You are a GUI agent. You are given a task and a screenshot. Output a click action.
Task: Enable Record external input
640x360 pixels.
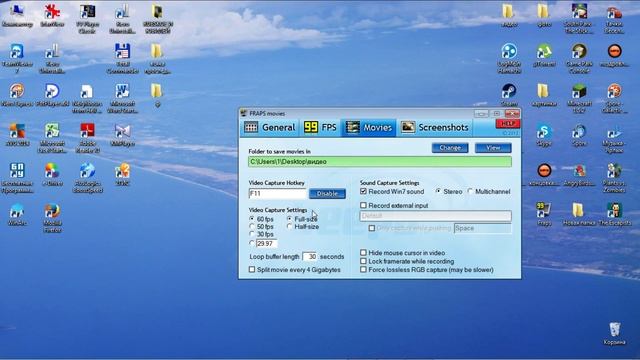click(363, 205)
